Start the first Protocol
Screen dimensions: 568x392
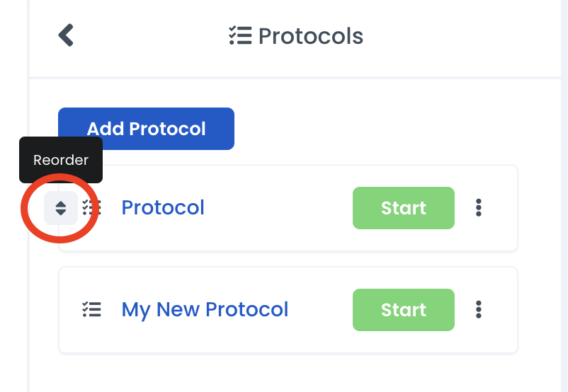(404, 208)
